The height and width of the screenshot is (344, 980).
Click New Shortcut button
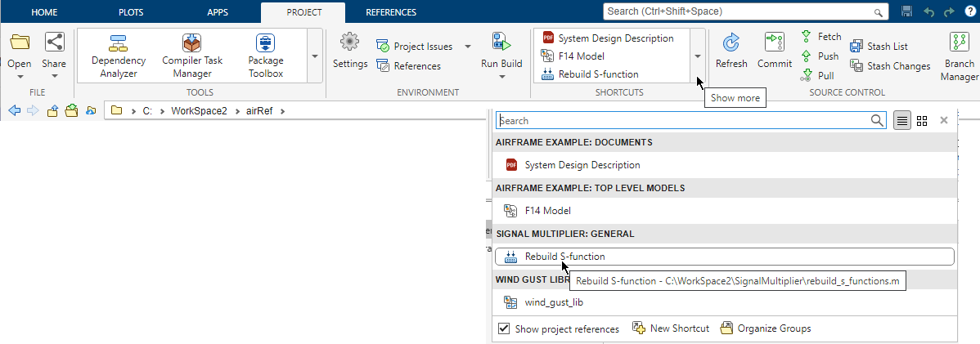(x=671, y=328)
